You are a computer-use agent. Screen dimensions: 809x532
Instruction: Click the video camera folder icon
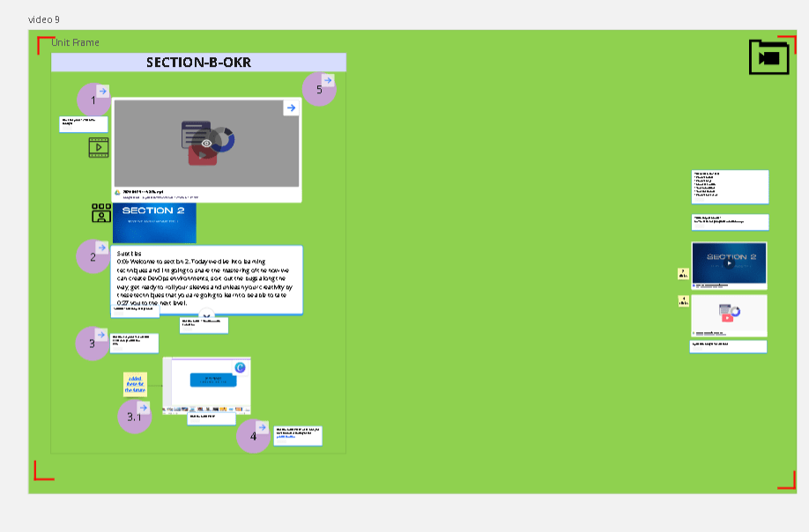(x=768, y=57)
